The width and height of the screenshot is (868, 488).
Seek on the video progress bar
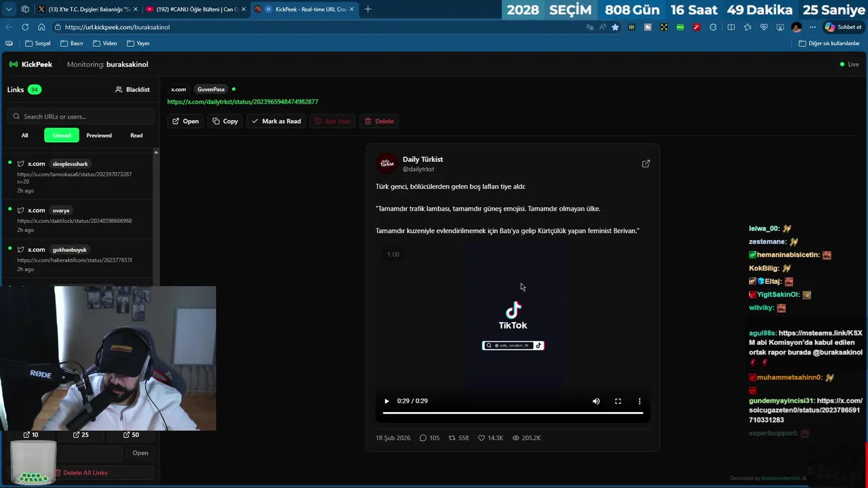pos(513,413)
